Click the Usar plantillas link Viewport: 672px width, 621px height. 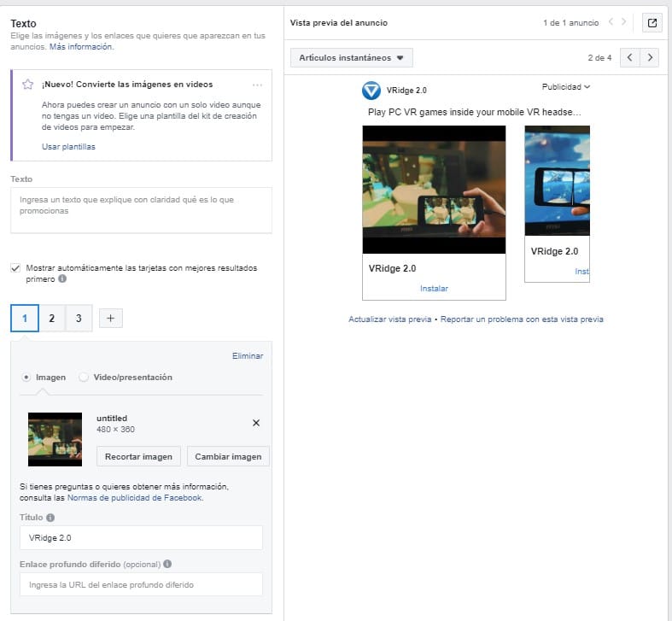pyautogui.click(x=68, y=147)
